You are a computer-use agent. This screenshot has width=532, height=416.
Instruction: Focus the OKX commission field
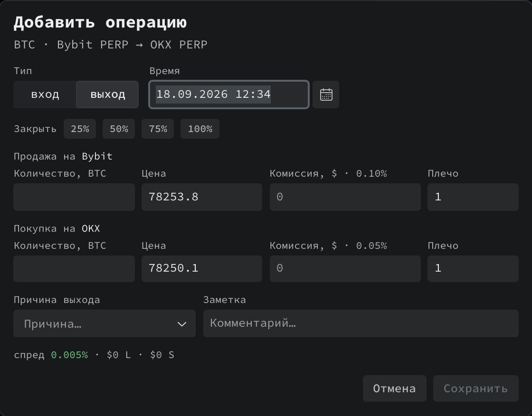pyautogui.click(x=345, y=269)
